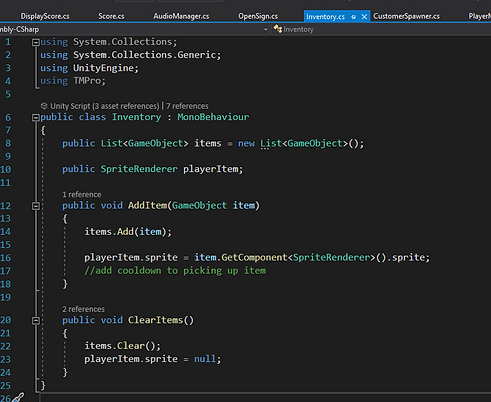The image size is (491, 402).
Task: Click System.Collections.Generic on line 2
Action: click(144, 55)
